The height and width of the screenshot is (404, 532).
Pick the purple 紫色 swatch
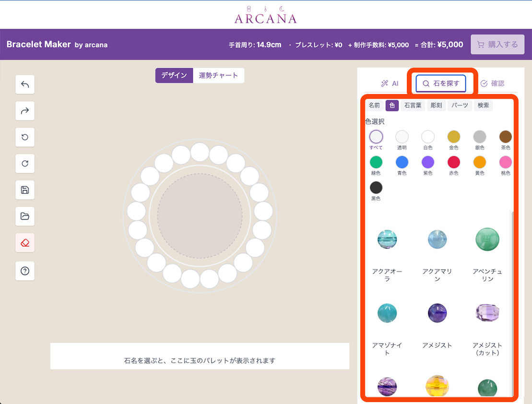pos(427,162)
